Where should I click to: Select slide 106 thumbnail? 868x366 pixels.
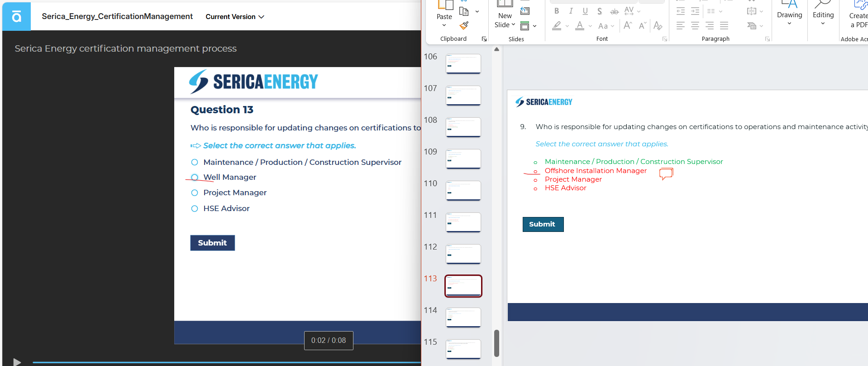[x=463, y=64]
